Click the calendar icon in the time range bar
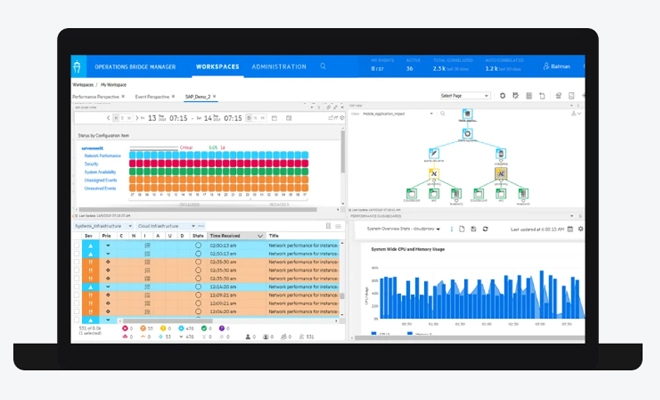The image size is (660, 400). (x=273, y=118)
